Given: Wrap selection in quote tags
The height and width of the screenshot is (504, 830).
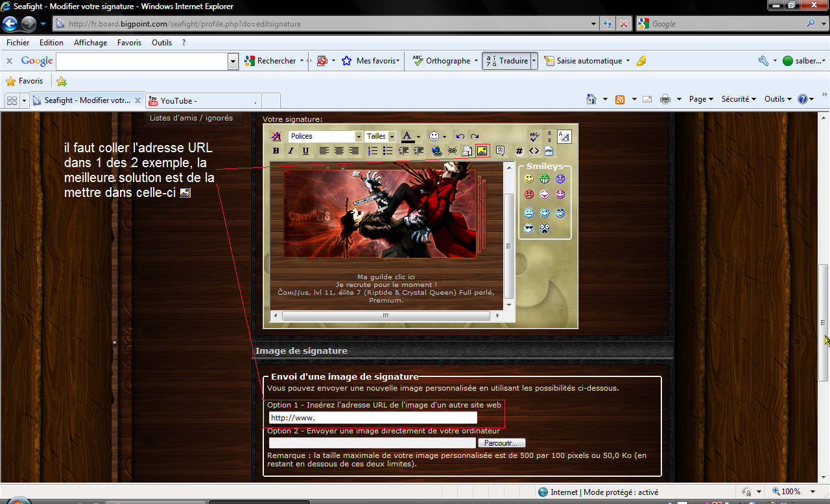Looking at the screenshot, I should pos(500,151).
